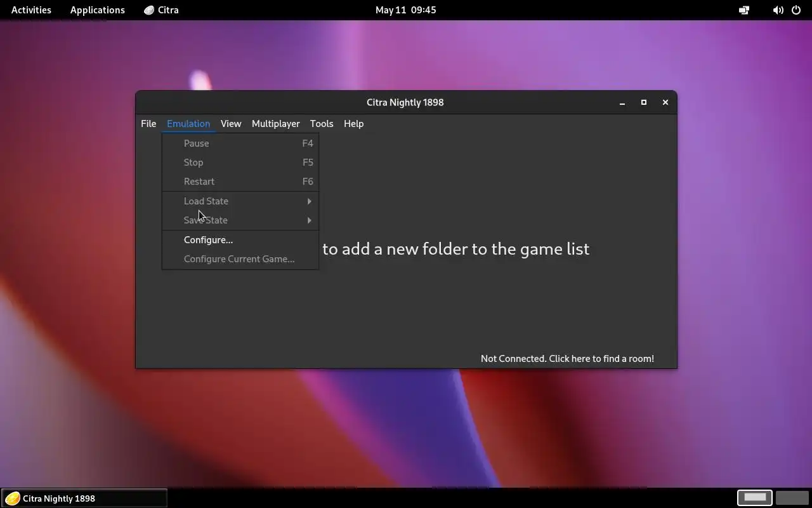812x508 pixels.
Task: Maximize the Citra Nightly window
Action: (644, 102)
